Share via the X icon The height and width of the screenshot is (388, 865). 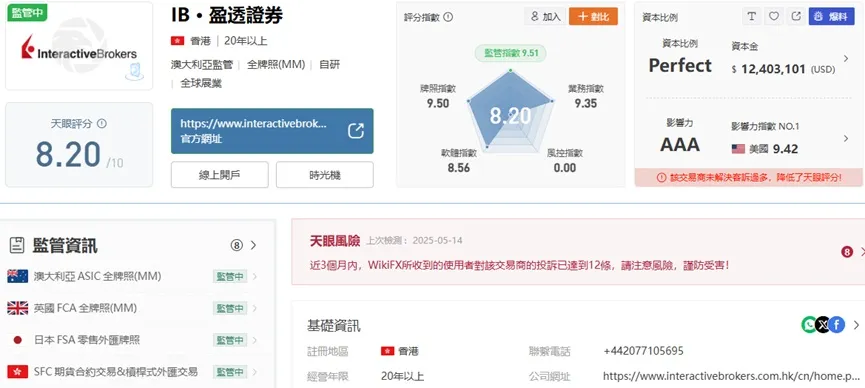(x=823, y=325)
